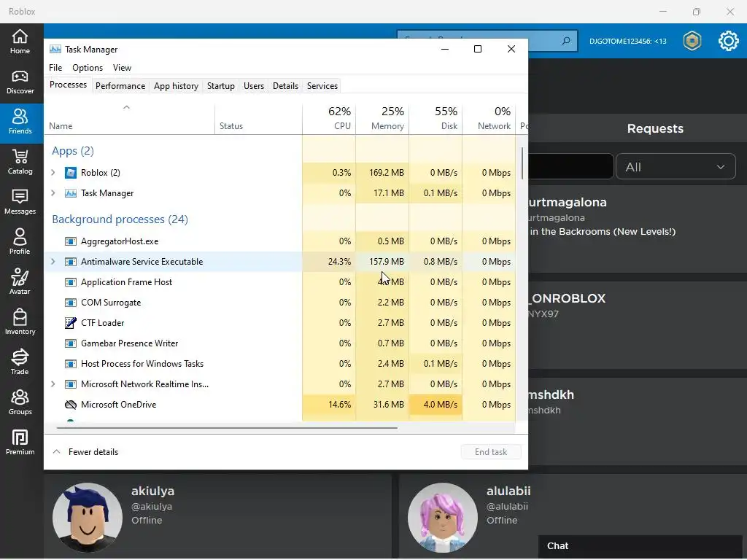Open the Inventory backpack icon

click(20, 322)
